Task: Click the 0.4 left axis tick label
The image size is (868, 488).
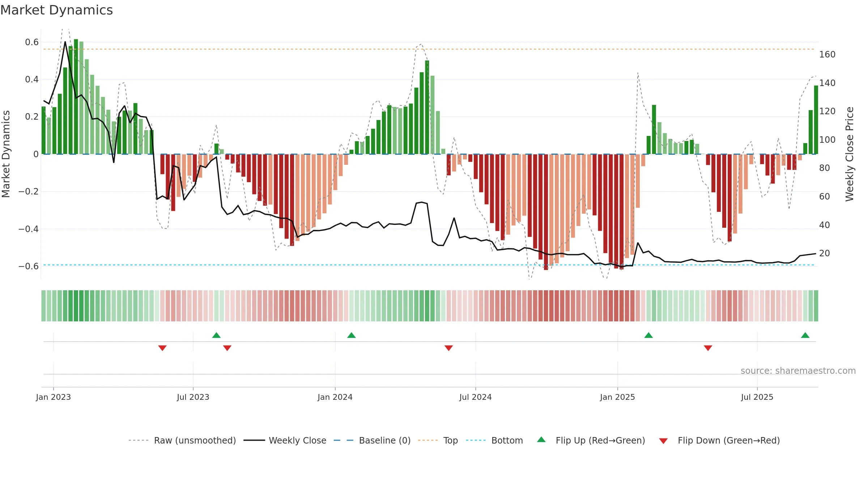Action: tap(32, 80)
